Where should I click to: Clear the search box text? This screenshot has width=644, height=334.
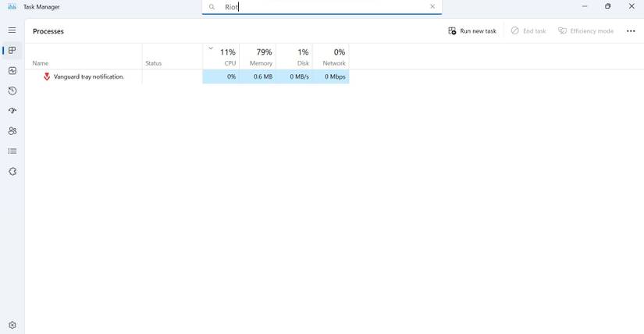click(x=432, y=7)
